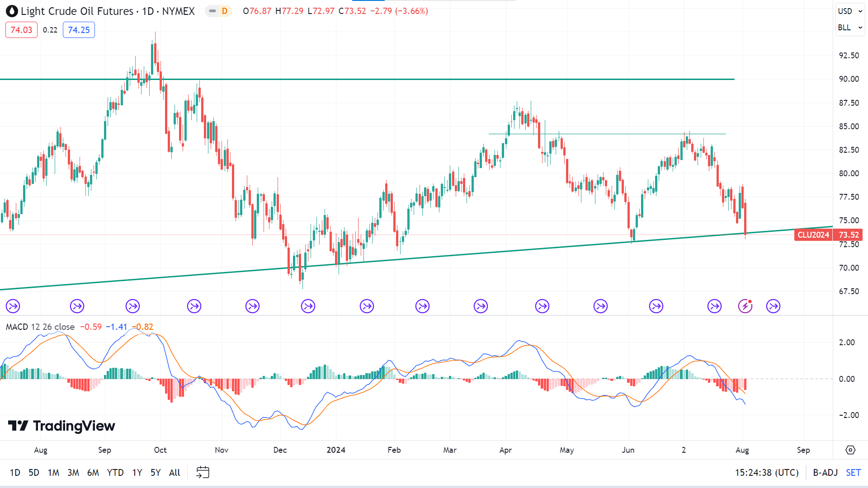Screen dimensions: 868x488
Task: Click the 74.25 buy price button
Action: tap(79, 30)
